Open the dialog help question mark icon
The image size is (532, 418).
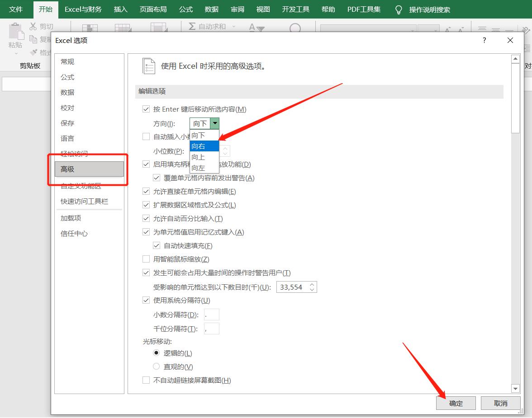(484, 40)
